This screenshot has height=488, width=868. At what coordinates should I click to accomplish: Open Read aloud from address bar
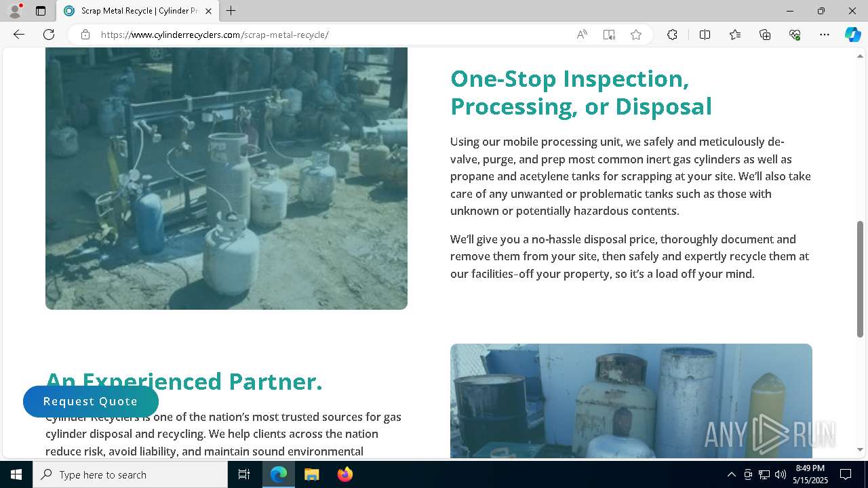point(582,35)
